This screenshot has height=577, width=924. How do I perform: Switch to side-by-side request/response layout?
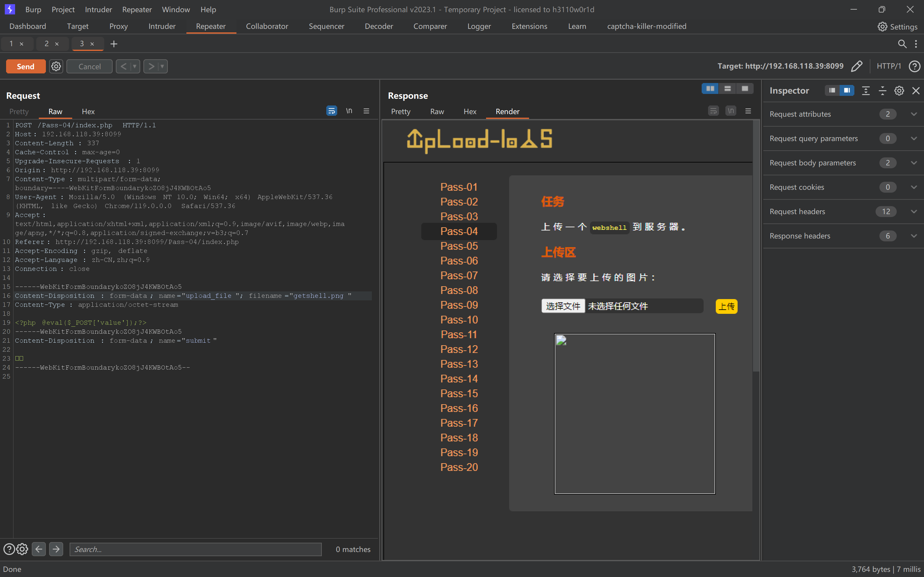pos(710,88)
